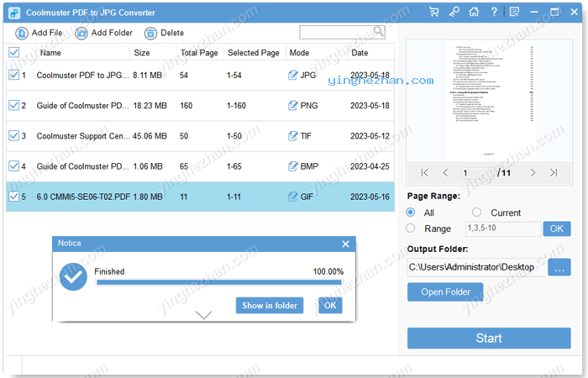
Task: Jump to the first preview page
Action: click(x=424, y=172)
